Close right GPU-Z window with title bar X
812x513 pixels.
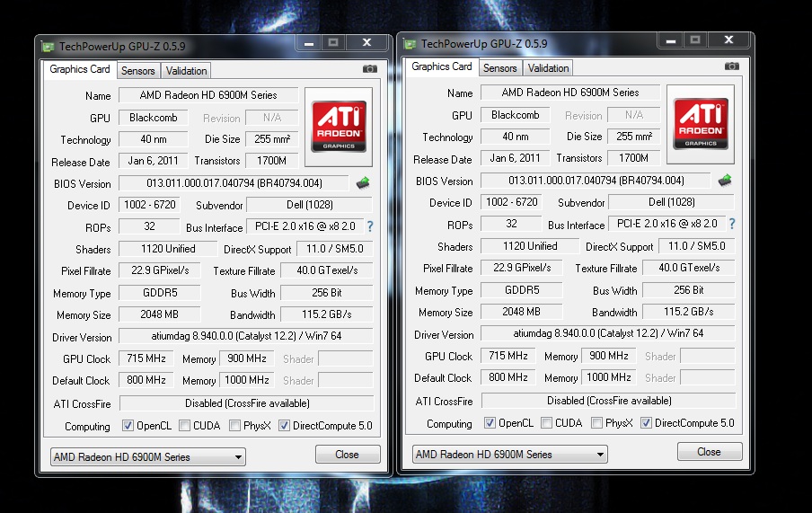[728, 40]
